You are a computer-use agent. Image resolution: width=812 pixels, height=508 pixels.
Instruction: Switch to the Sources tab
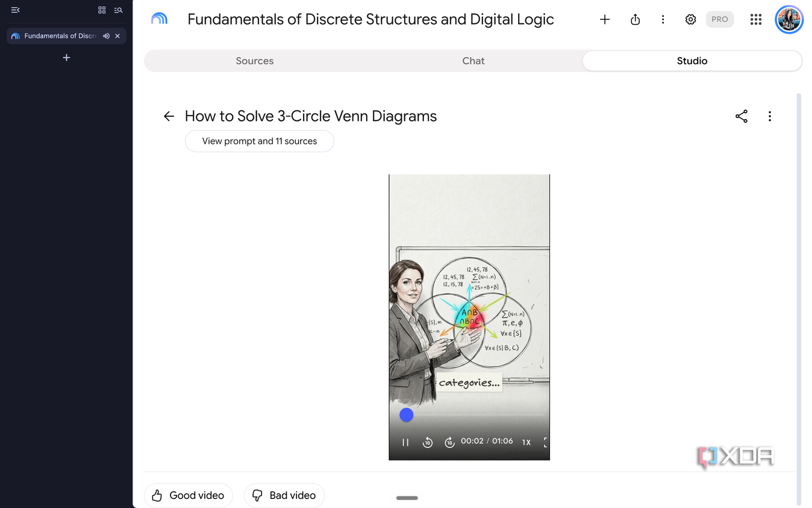tap(255, 61)
